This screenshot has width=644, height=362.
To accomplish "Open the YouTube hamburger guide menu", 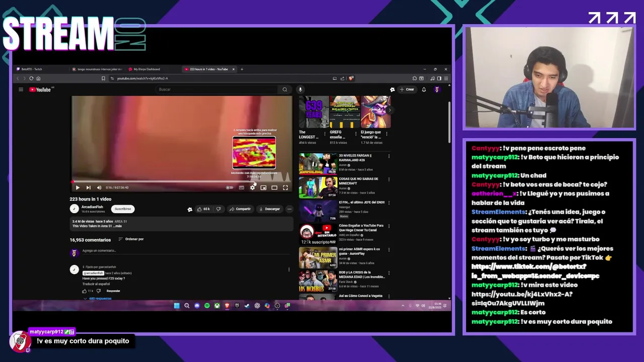I will click(21, 89).
